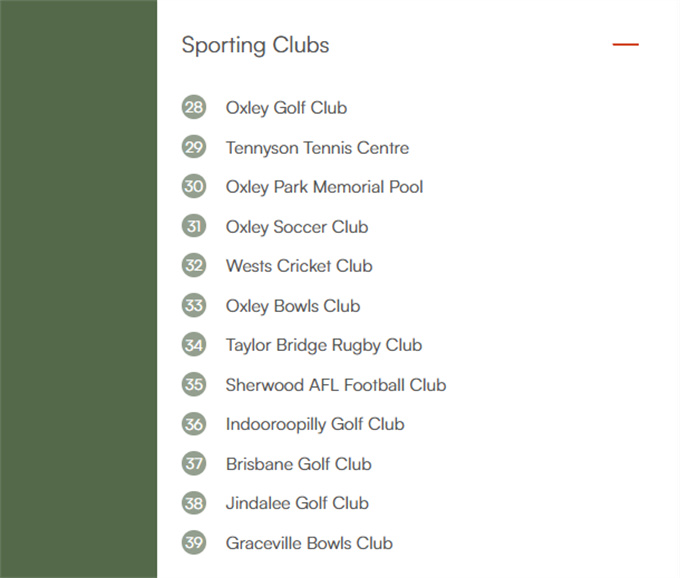Viewport: 680px width, 578px height.
Task: Click the number 35 marker badge
Action: click(x=194, y=384)
